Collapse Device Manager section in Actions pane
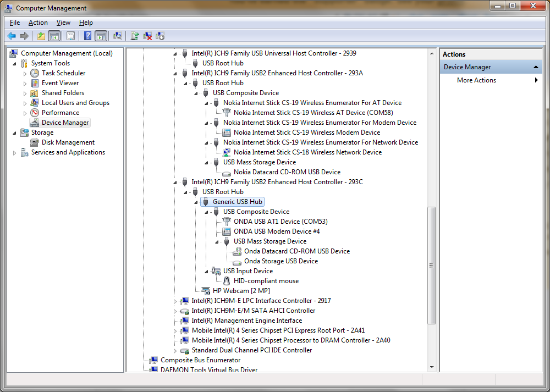Viewport: 550px width, 392px height. click(536, 67)
